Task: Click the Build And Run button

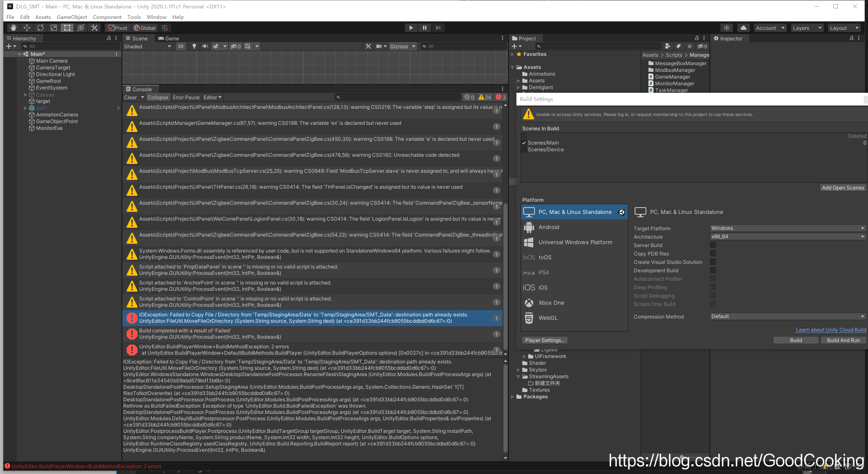Action: [x=843, y=340]
